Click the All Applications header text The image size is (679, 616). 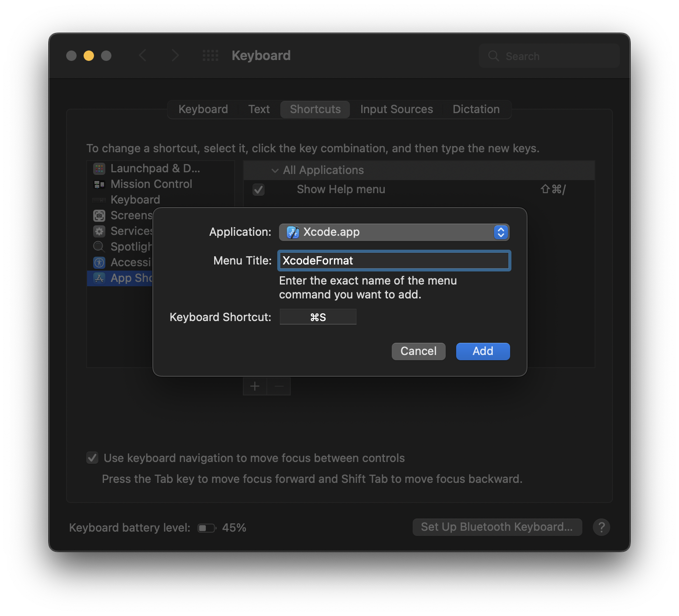[x=323, y=171]
